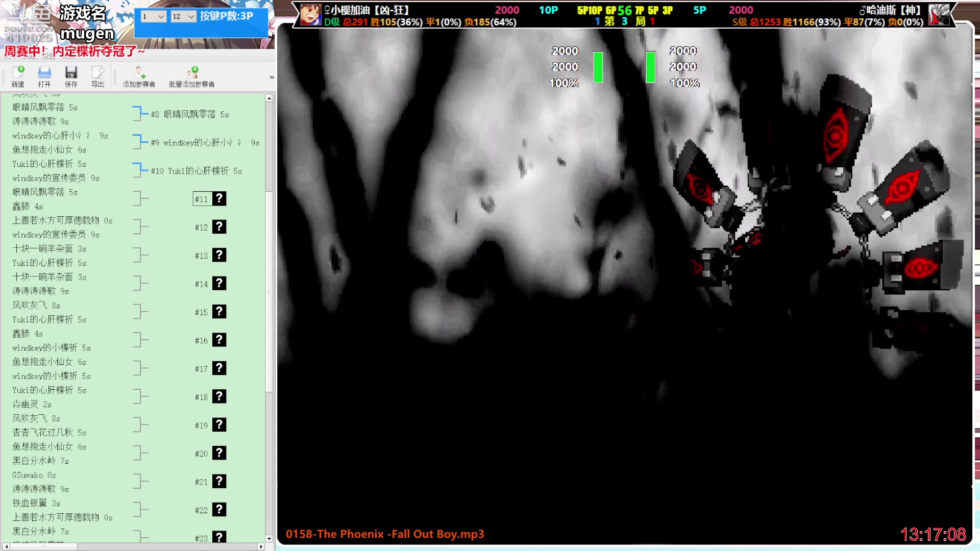Click the right green health bar
Viewport: 980px width, 551px height.
tap(651, 67)
